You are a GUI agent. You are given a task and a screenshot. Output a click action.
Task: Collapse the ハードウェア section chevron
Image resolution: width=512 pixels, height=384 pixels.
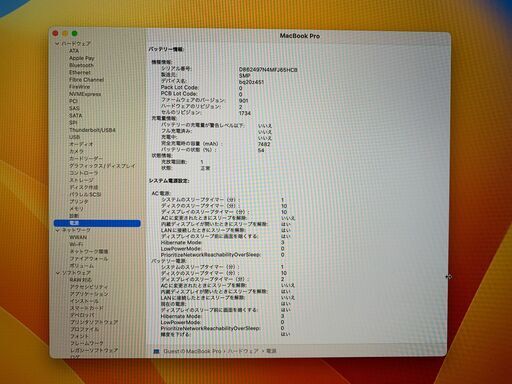coord(58,44)
